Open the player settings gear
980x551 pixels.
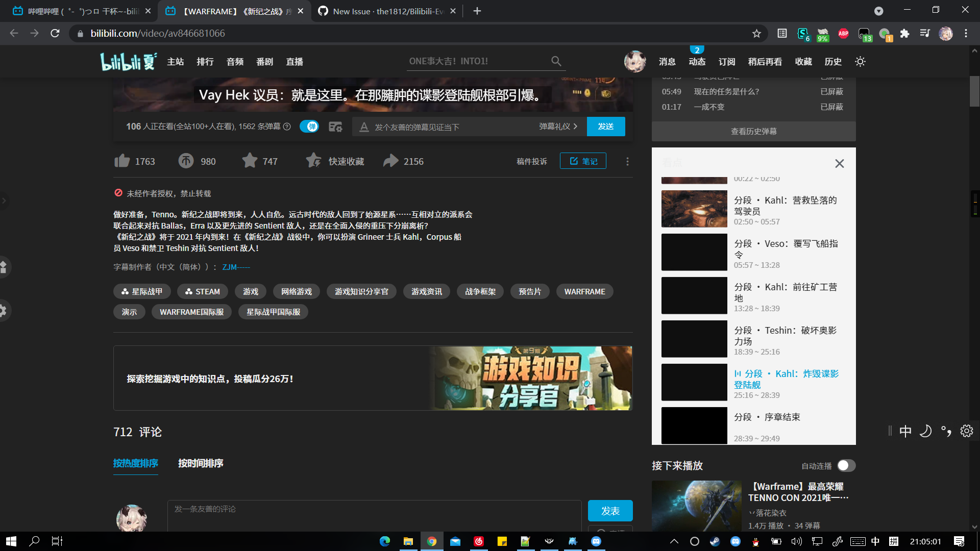pyautogui.click(x=967, y=431)
